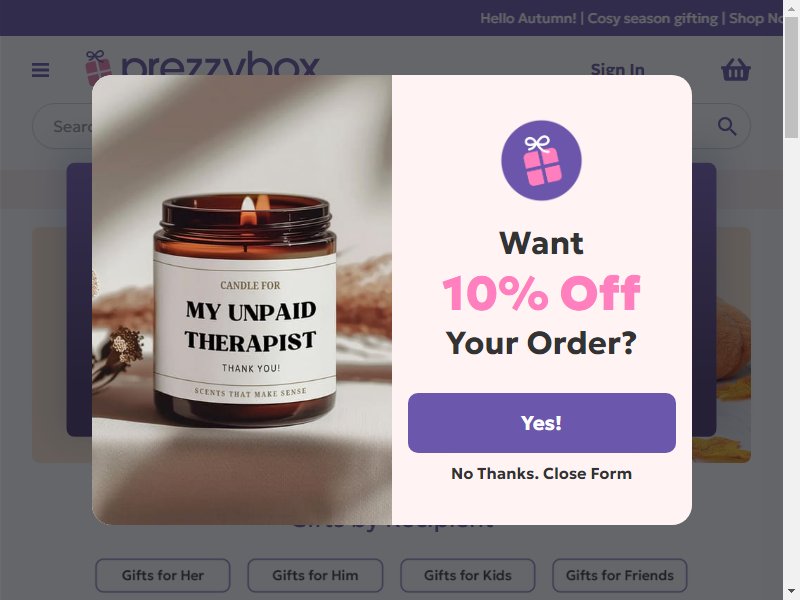Click the purple gift box badge in the popup
The height and width of the screenshot is (600, 800).
pos(541,160)
